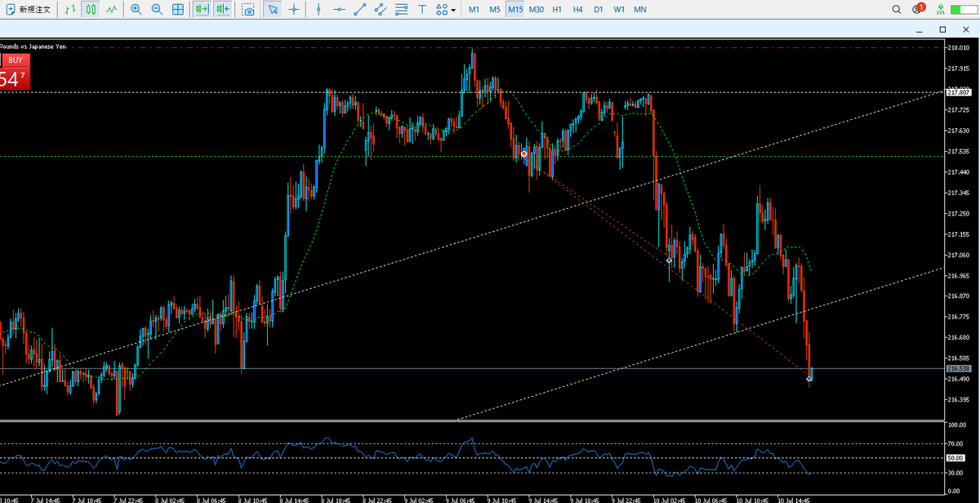The height and width of the screenshot is (503, 980).
Task: Switch to M1 timeframe
Action: 474,10
